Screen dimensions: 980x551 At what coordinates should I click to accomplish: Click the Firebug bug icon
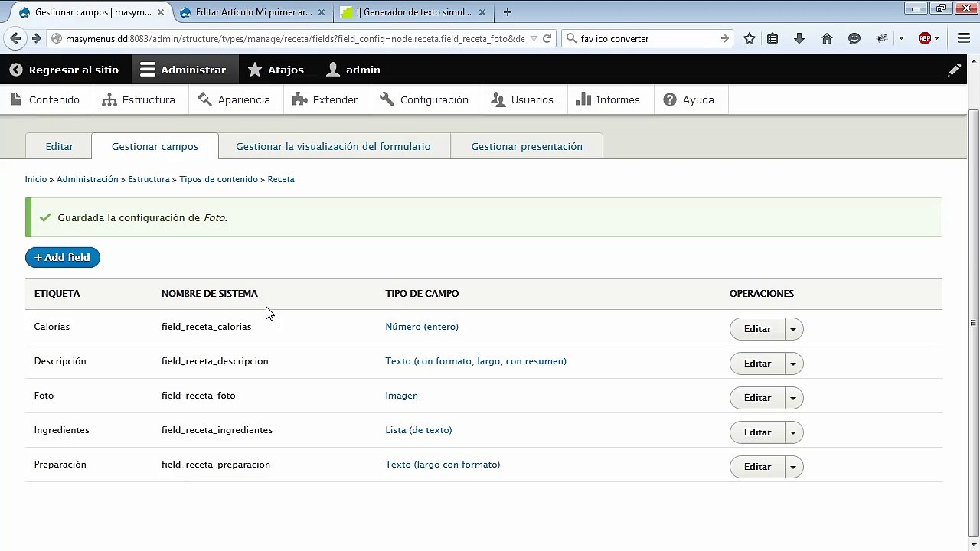point(883,39)
